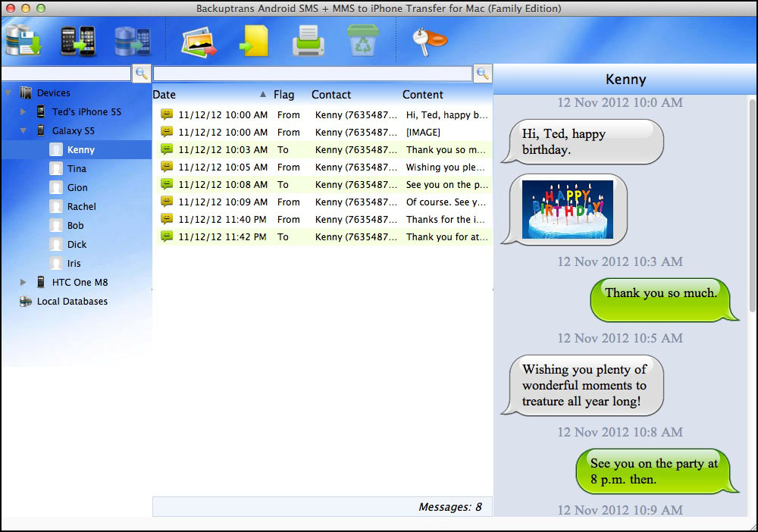Click the Kenny conversation header title

[625, 80]
